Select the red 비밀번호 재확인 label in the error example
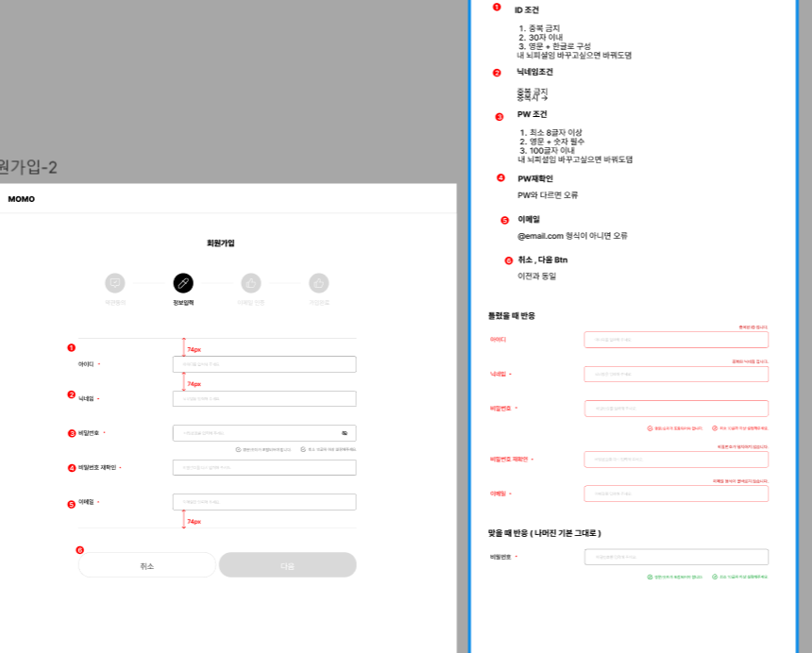 (509, 460)
